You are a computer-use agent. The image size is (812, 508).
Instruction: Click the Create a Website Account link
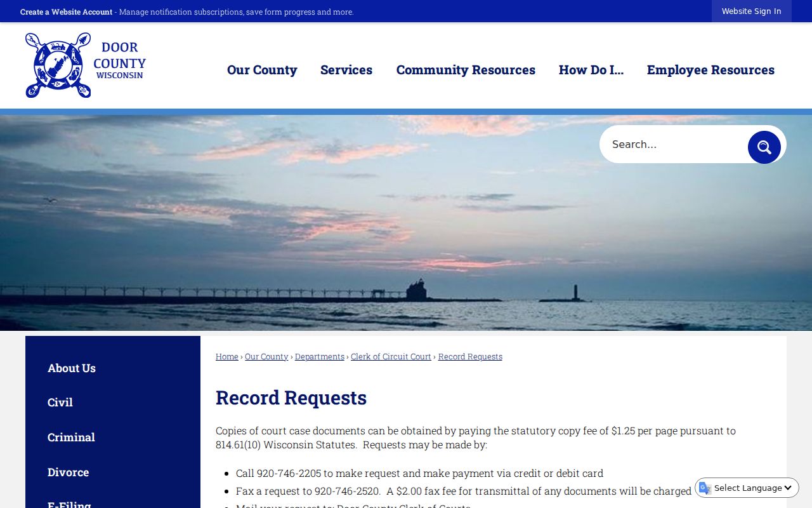(66, 12)
